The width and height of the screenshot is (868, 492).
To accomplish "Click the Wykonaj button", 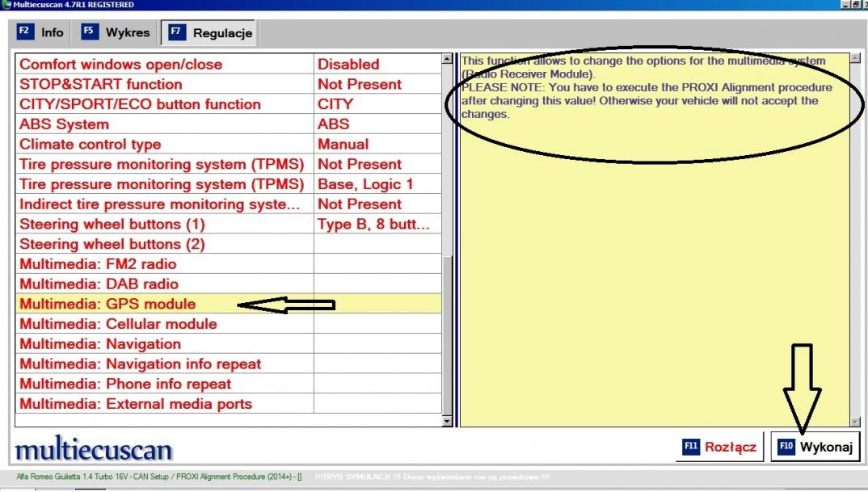I will 815,448.
